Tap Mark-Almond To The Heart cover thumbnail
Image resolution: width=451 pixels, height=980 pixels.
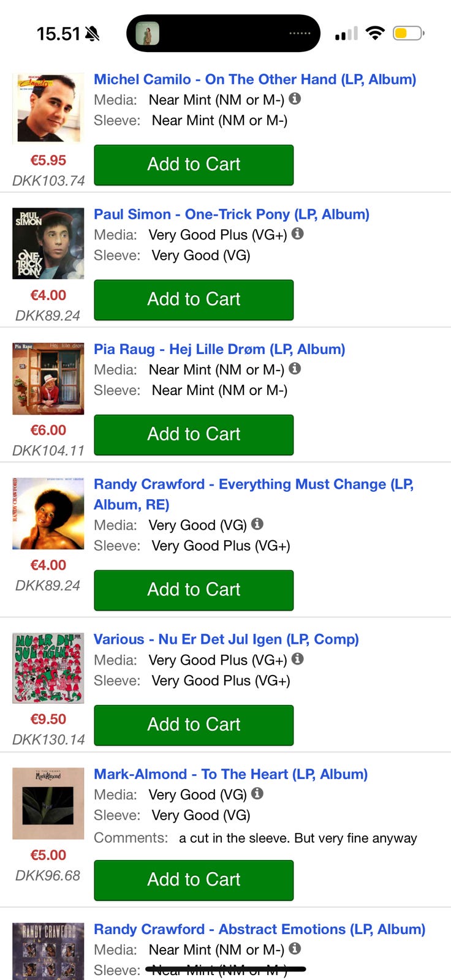tap(48, 803)
